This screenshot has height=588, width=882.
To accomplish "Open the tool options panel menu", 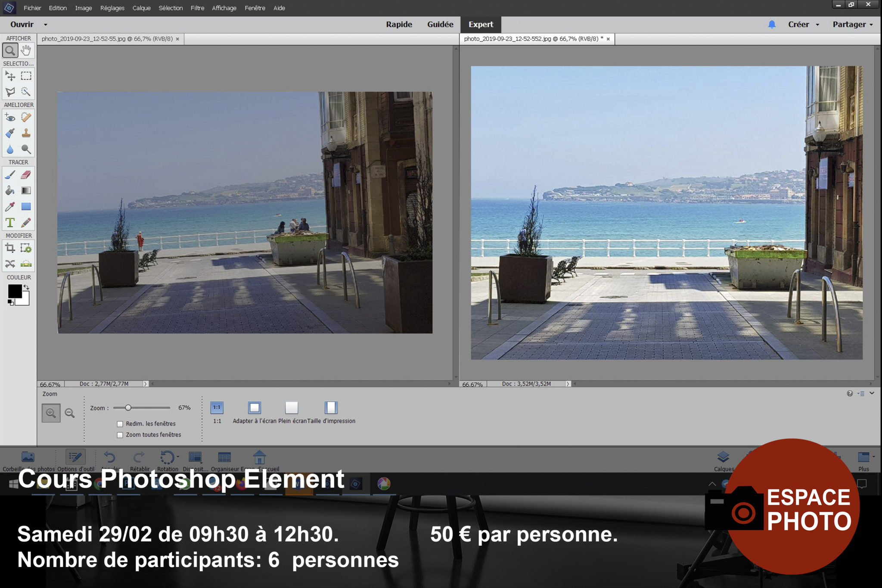I will pos(860,393).
